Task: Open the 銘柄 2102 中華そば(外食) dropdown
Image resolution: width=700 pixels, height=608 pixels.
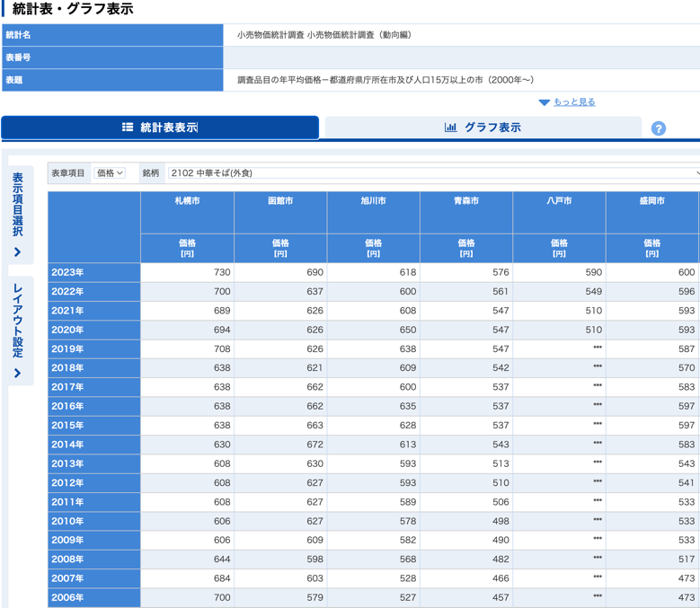Action: pos(433,173)
